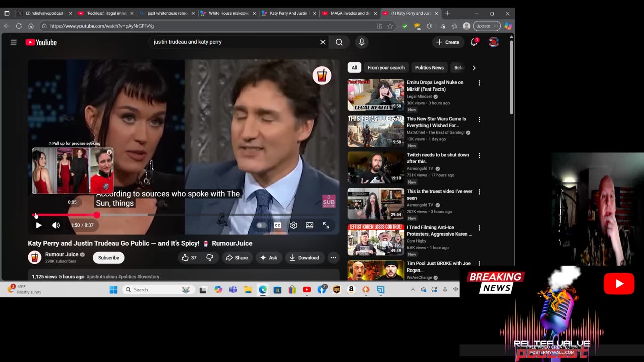Click the #justintrudeau hashtag link
The width and height of the screenshot is (644, 362).
click(102, 277)
